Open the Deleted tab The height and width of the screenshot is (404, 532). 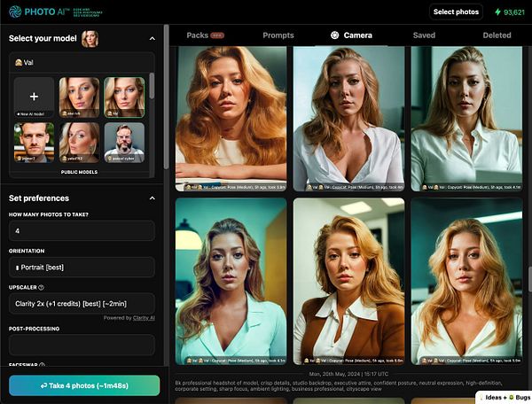[x=497, y=35]
